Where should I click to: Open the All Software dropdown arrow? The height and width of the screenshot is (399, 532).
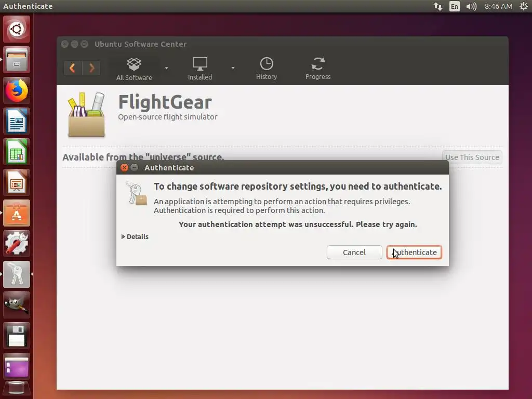166,68
